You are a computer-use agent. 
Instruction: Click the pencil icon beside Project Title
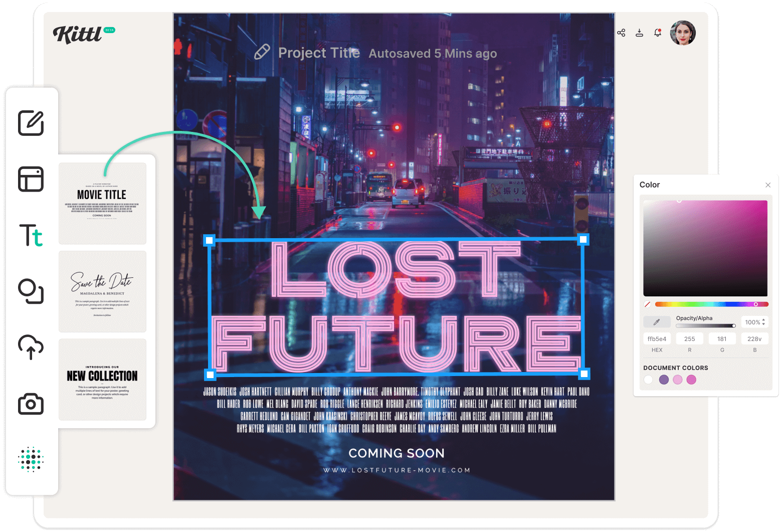(x=262, y=52)
